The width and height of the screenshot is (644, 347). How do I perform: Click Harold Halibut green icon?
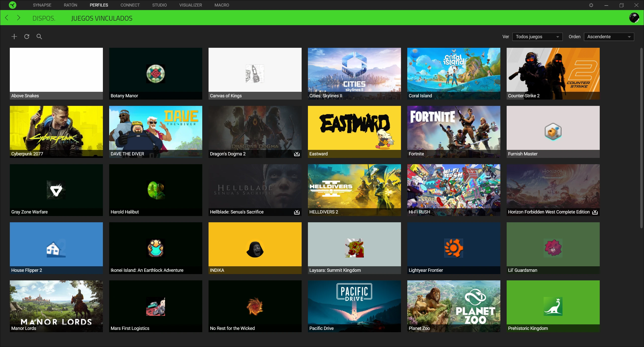coord(156,190)
